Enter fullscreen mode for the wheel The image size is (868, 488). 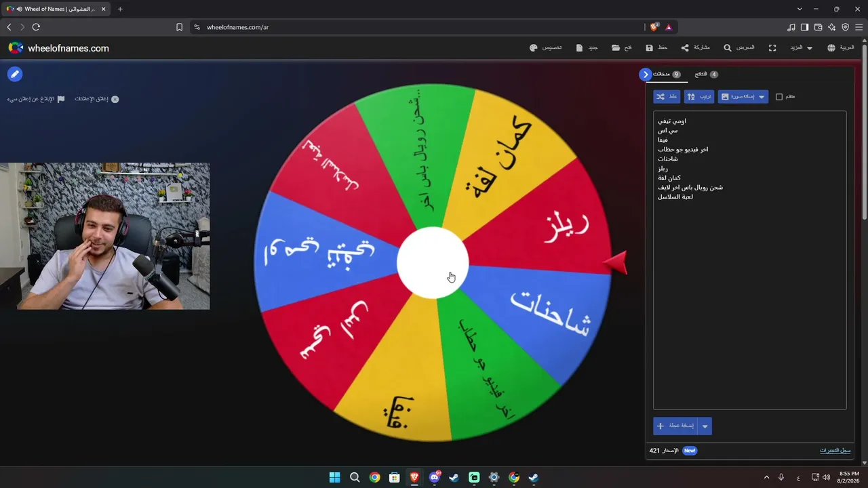point(772,48)
